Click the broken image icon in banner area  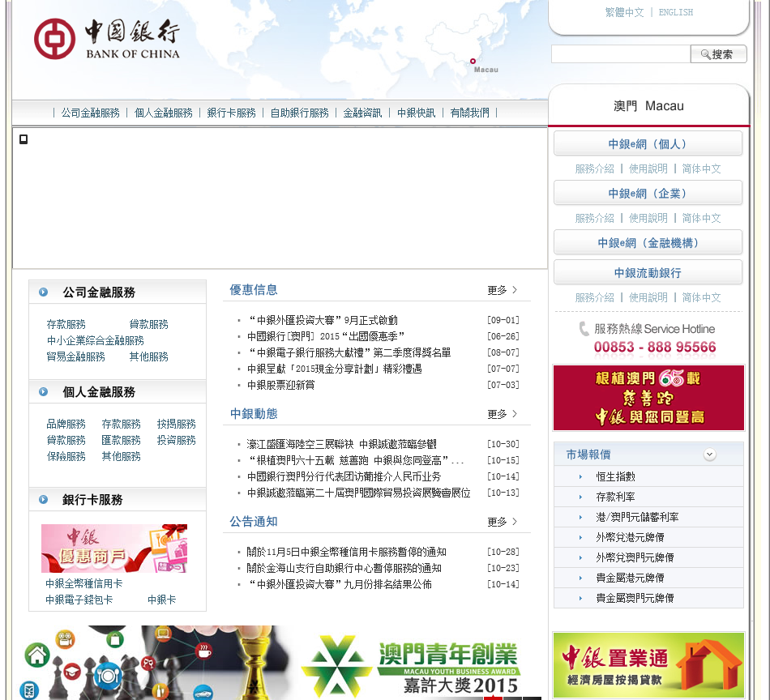coord(23,139)
